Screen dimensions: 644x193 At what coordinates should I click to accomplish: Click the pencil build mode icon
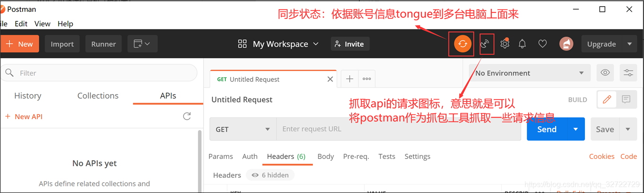tap(607, 99)
